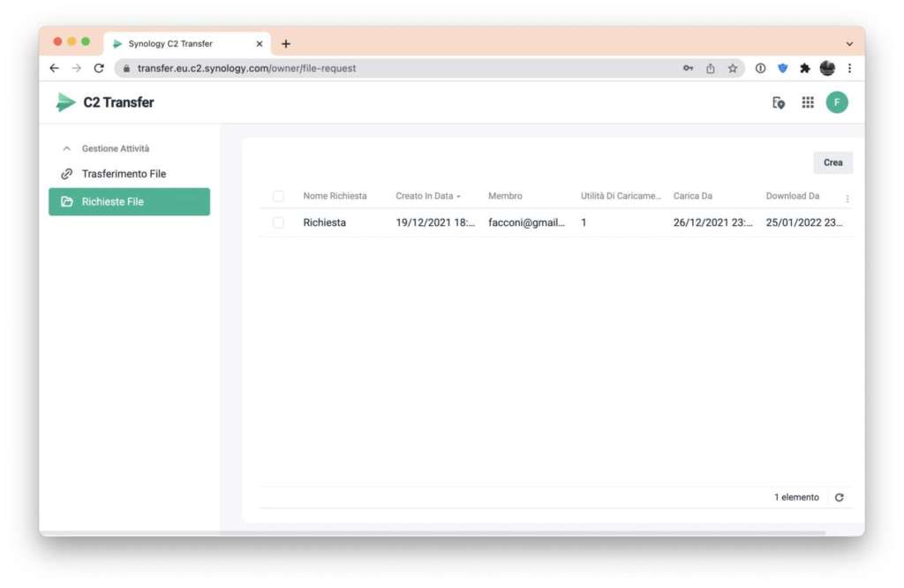The width and height of the screenshot is (904, 588).
Task: Collapse the Gestione Attività section
Action: [x=66, y=148]
